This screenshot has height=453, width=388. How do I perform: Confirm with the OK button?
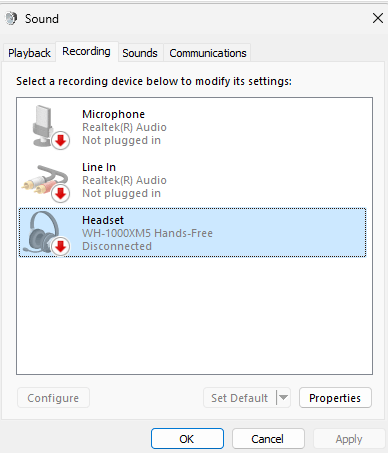click(187, 439)
